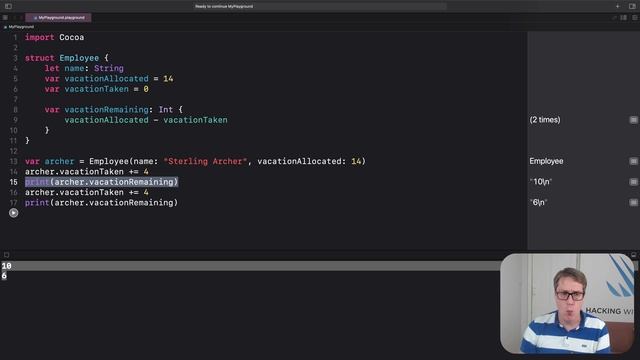
Task: Click the "10\n" result value
Action: (541, 182)
